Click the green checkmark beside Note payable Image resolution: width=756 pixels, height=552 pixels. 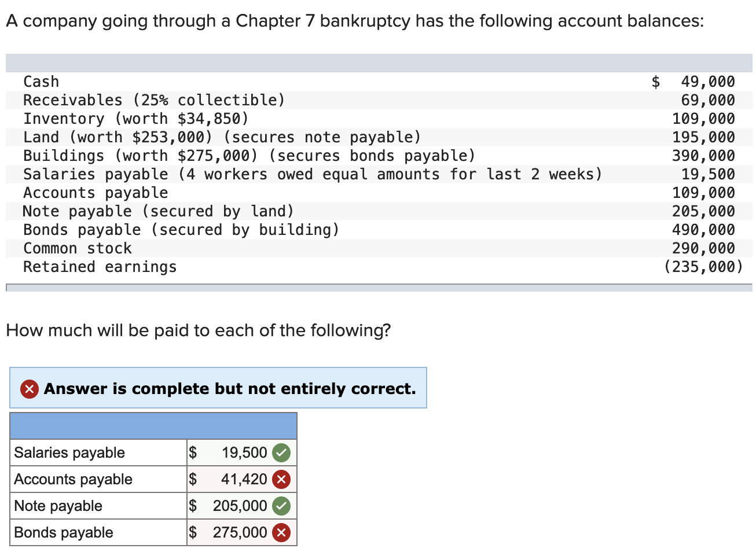pyautogui.click(x=281, y=506)
